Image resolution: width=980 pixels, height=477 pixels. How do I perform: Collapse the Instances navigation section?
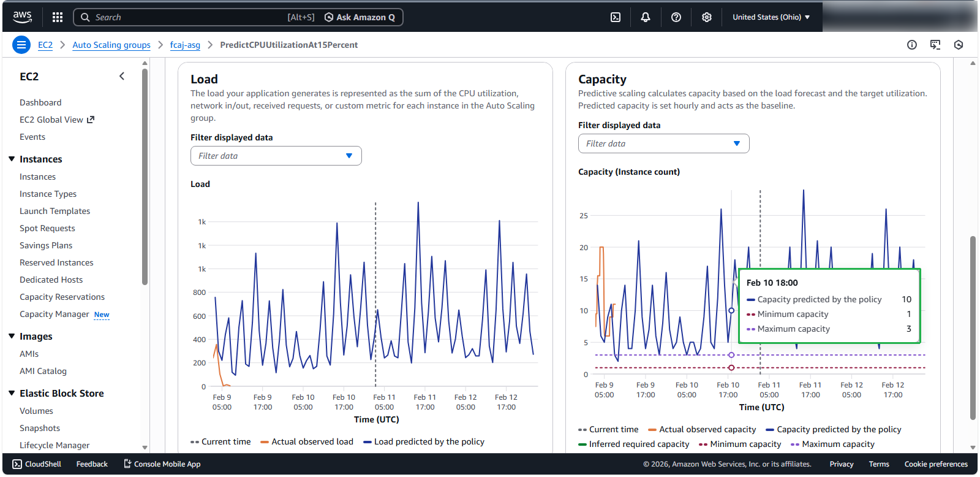(x=12, y=159)
